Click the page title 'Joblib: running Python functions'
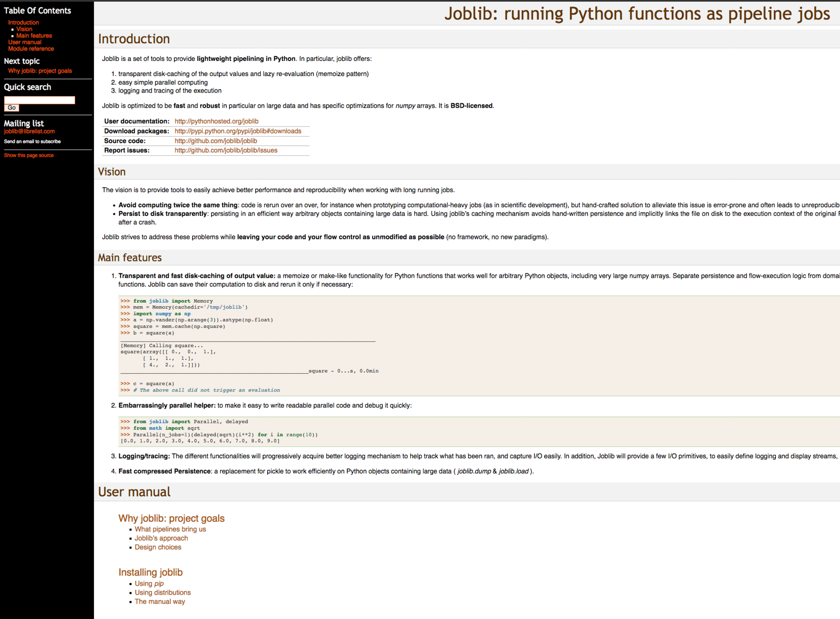The height and width of the screenshot is (619, 840). [x=637, y=14]
